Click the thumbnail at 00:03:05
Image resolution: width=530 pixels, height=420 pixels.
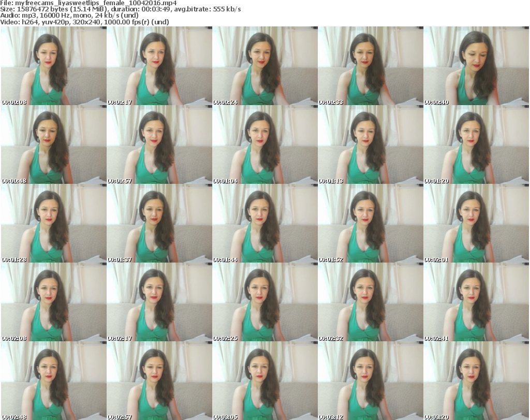tap(264, 381)
